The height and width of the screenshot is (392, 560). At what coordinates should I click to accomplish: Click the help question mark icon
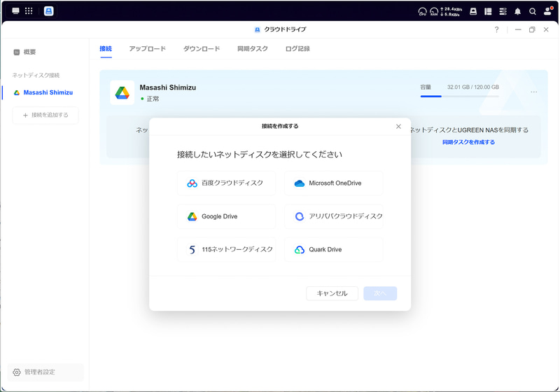coord(497,29)
